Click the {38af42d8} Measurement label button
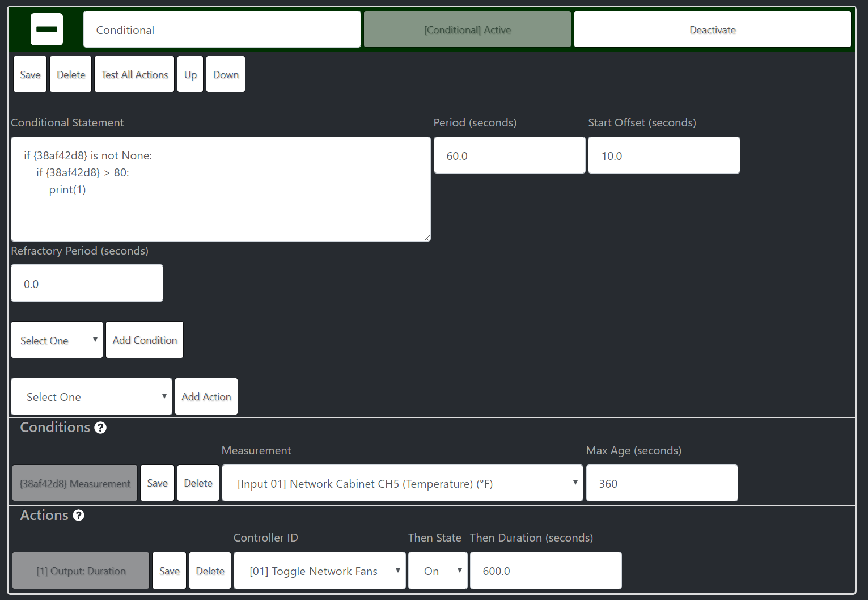Image resolution: width=868 pixels, height=600 pixels. point(75,483)
